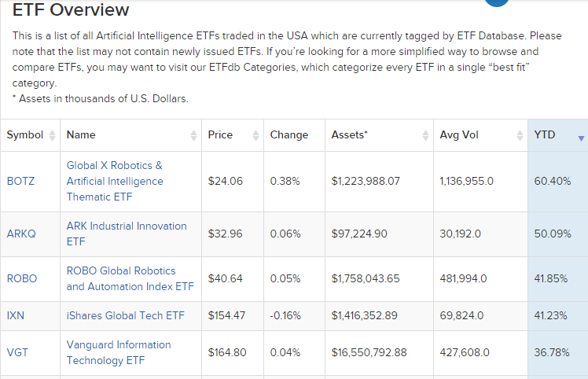
Task: Go to the ROBO symbol page
Action: pyautogui.click(x=22, y=278)
